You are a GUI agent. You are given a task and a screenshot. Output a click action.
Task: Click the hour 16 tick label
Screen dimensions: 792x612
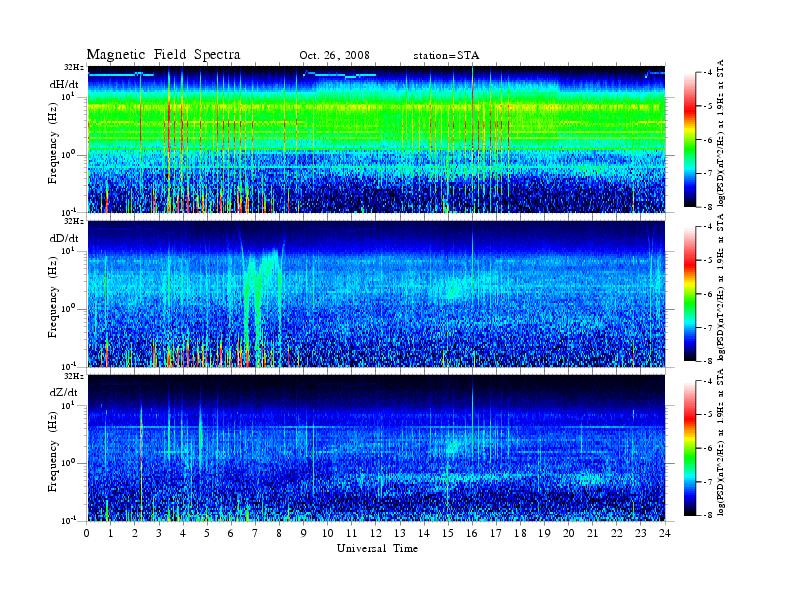[x=472, y=533]
